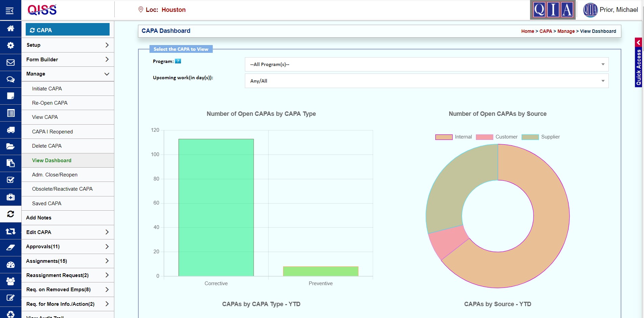Screen dimensions: 644x318
Task: Open the Upcoming work dropdown
Action: point(426,81)
